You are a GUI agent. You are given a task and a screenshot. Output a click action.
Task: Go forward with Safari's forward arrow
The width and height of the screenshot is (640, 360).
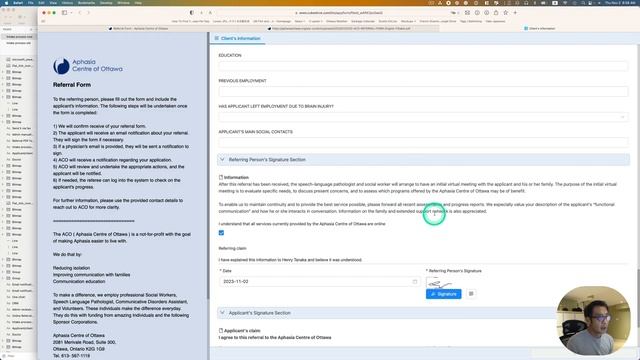88,13
